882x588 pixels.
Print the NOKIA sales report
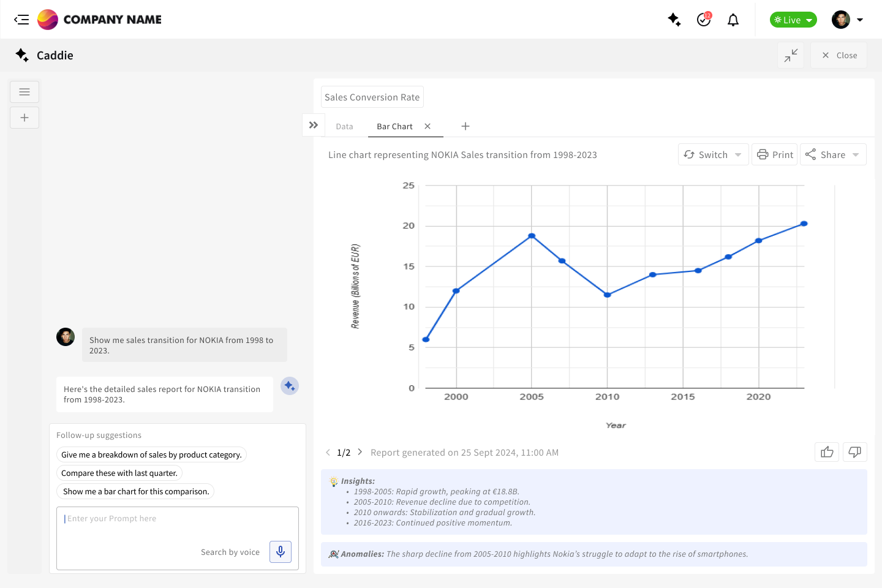[774, 154]
